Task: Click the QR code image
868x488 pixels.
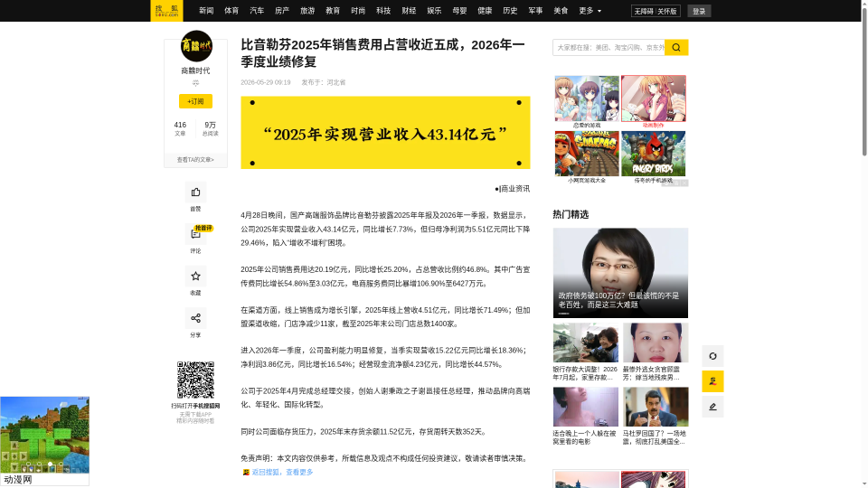Action: (195, 380)
